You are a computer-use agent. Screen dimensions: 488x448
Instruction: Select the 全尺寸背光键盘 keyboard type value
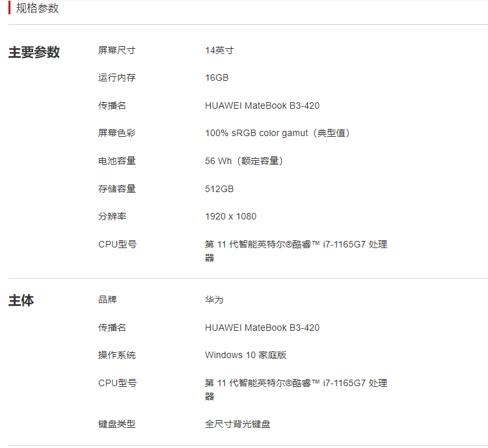tap(237, 424)
